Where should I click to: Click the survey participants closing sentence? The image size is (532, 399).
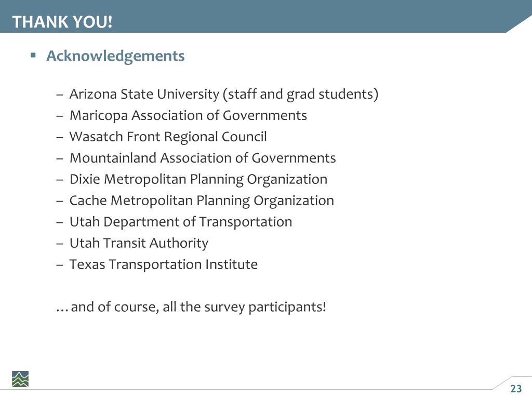coord(191,307)
